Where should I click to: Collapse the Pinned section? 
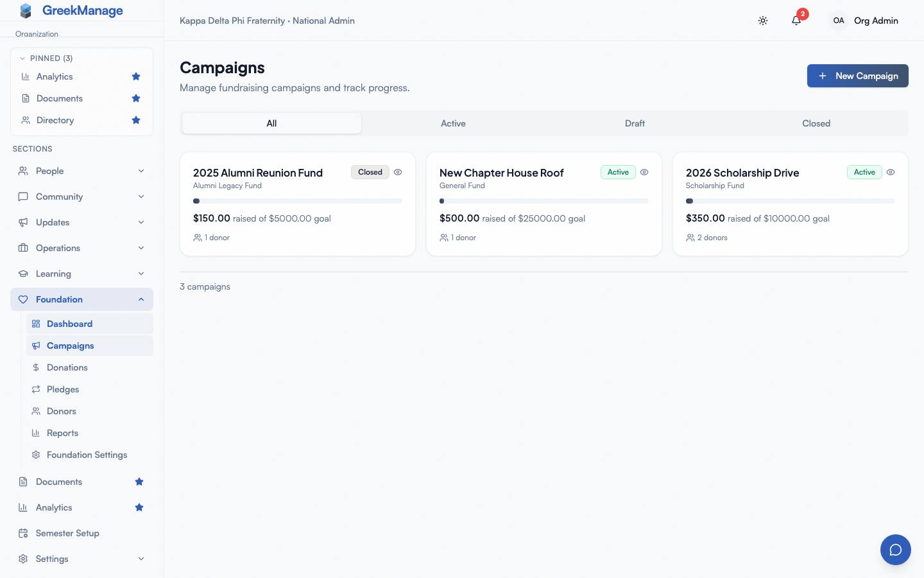pos(46,58)
